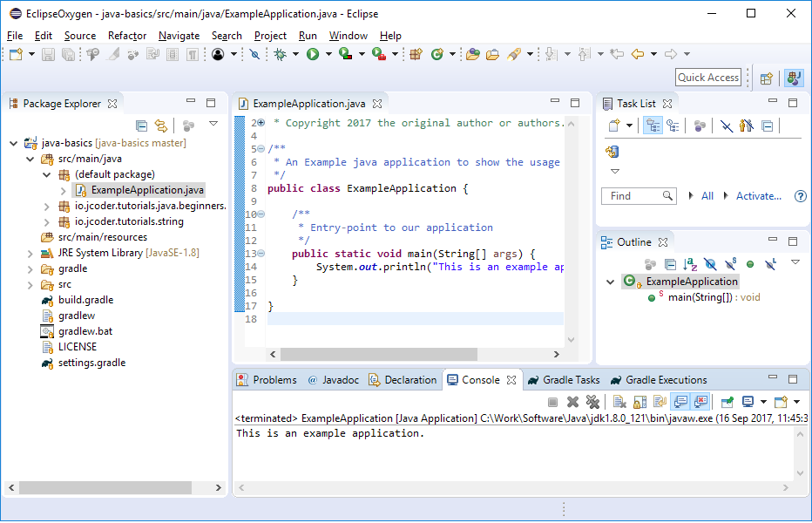Select main(String[]) method in Outline
Viewport: 812px width, 523px height.
704,297
